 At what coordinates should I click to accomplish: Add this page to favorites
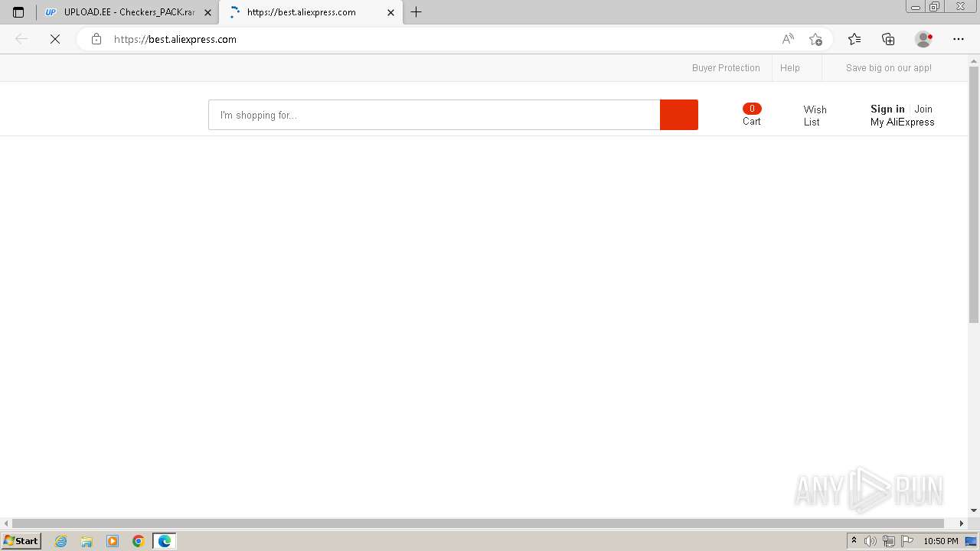point(815,39)
